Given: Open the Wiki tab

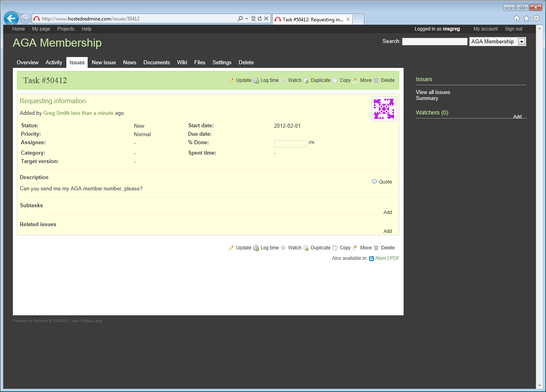Looking at the screenshot, I should pos(182,63).
